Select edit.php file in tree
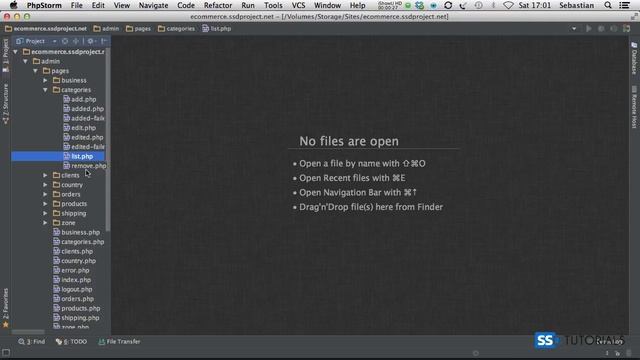 click(x=80, y=128)
